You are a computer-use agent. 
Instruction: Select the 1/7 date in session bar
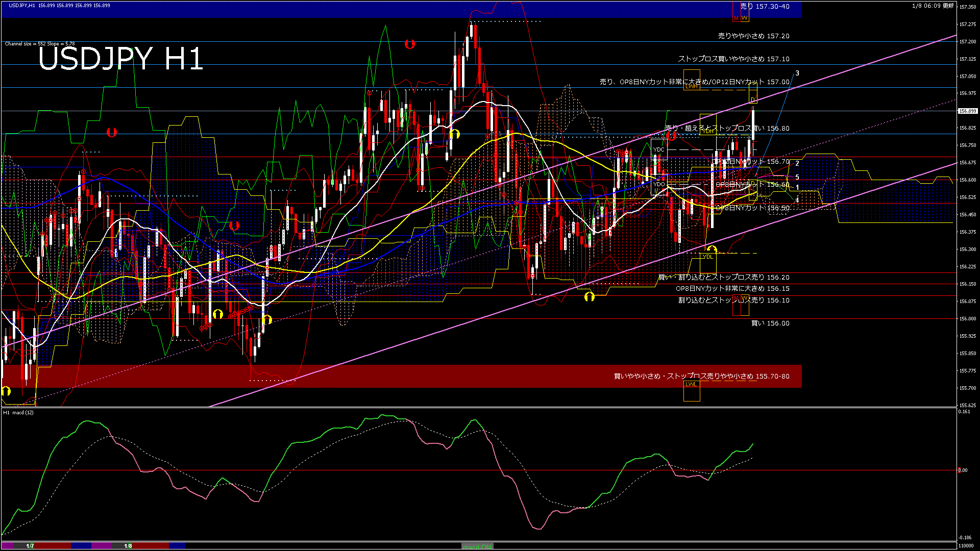coord(30,546)
